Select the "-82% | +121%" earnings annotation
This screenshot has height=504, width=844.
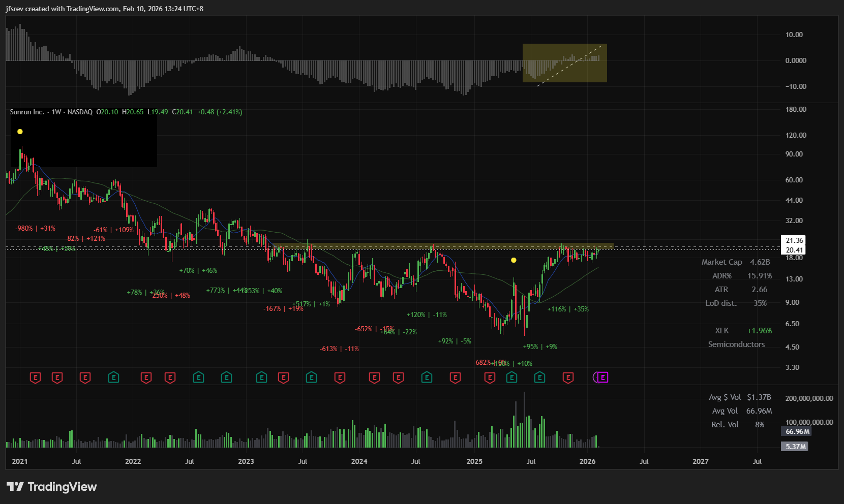[85, 238]
